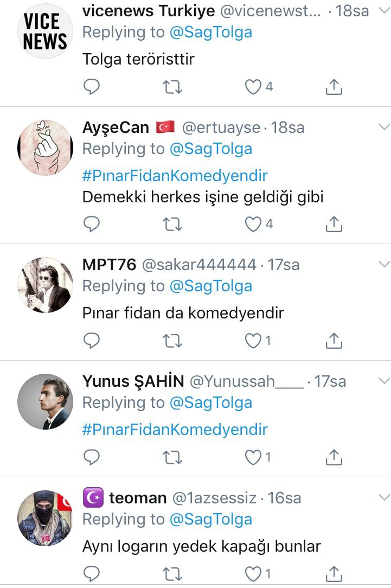391x588 pixels.
Task: Reply to teoman's tweet
Action: point(92,573)
